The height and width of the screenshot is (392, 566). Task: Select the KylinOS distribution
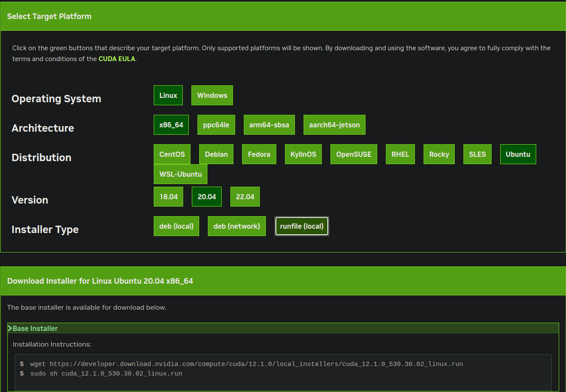[x=303, y=154]
